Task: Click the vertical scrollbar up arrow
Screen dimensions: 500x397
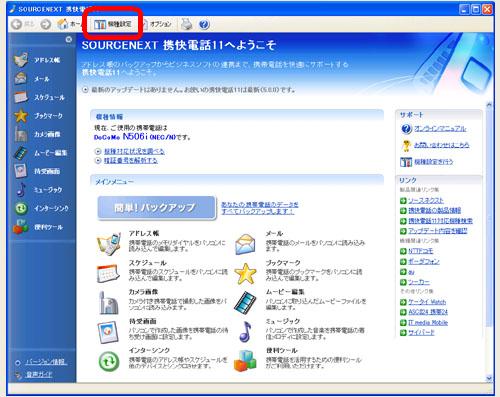Action: pyautogui.click(x=489, y=105)
